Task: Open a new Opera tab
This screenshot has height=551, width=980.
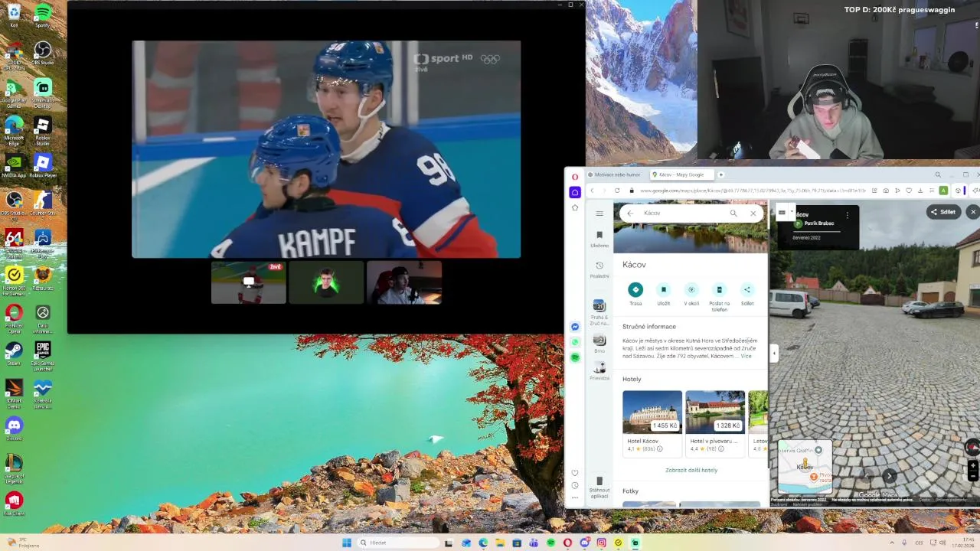Action: [720, 174]
